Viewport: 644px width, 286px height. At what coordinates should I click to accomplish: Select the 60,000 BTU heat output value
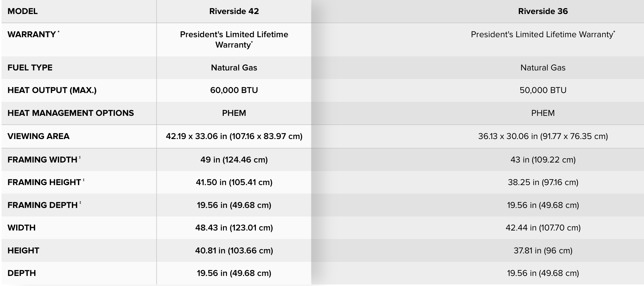click(x=234, y=90)
